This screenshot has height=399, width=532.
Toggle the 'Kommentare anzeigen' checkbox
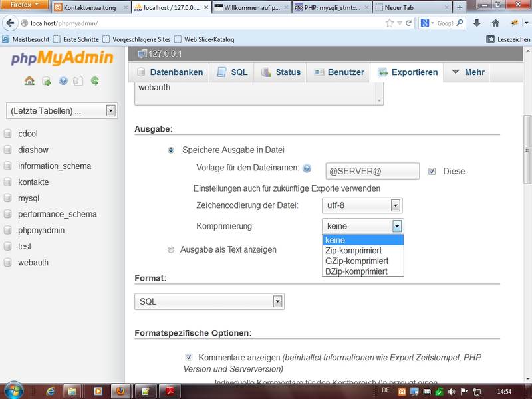pyautogui.click(x=190, y=357)
